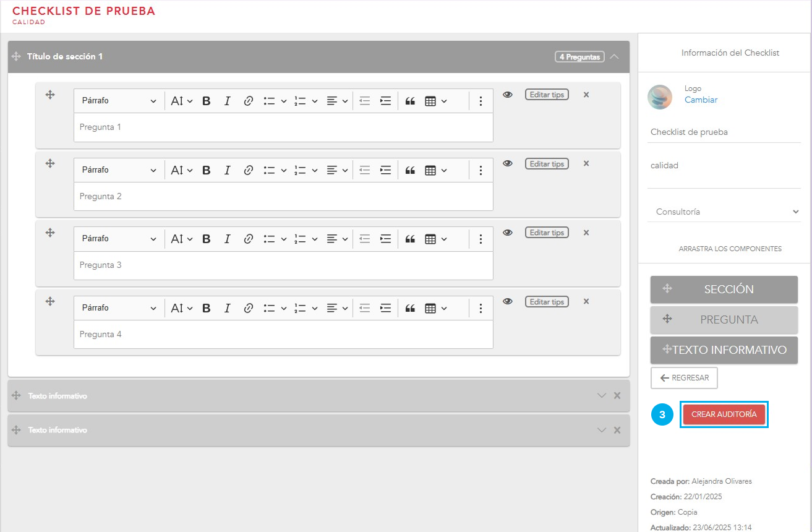This screenshot has height=532, width=812.
Task: Toggle visibility eye for Pregunta 1
Action: click(508, 95)
